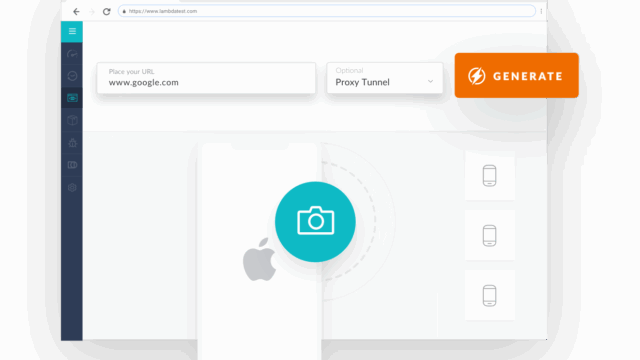Go forward in the browser
This screenshot has width=640, height=360.
[x=92, y=11]
